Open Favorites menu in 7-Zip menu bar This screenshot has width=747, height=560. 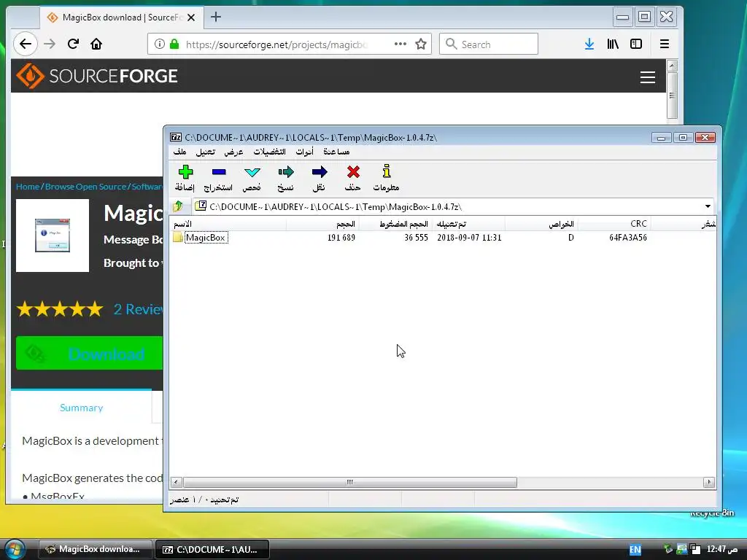click(270, 152)
